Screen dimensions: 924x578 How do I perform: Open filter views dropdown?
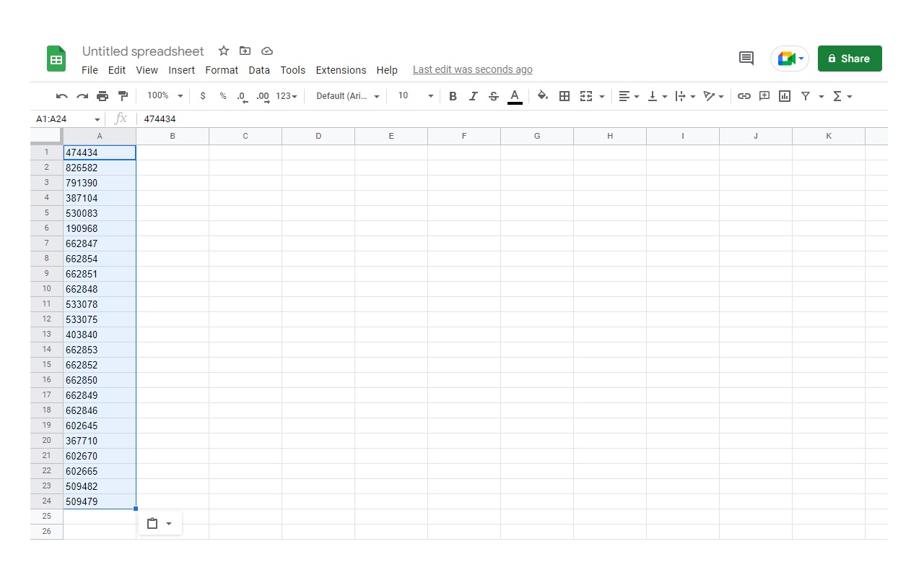click(821, 96)
